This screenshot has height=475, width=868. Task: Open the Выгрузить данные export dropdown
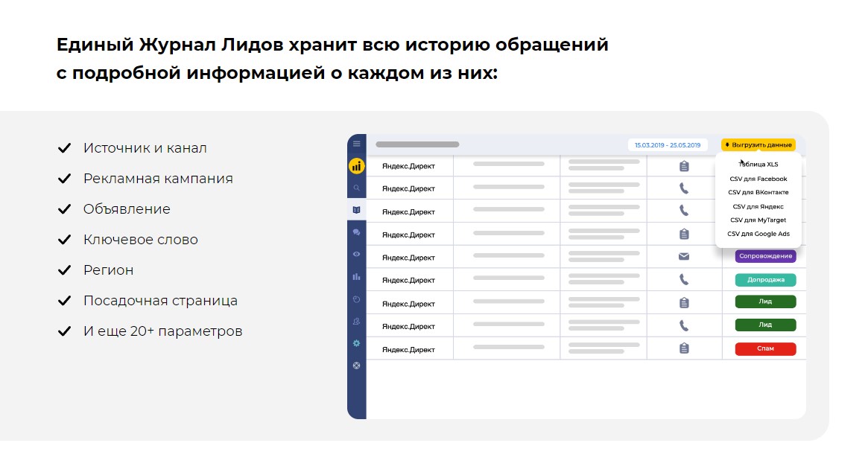[x=760, y=144]
